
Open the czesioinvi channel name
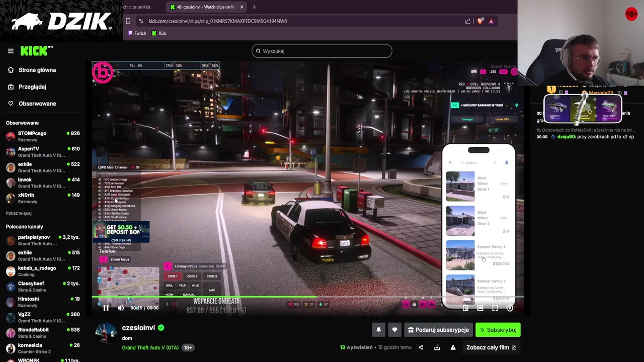coord(138,328)
